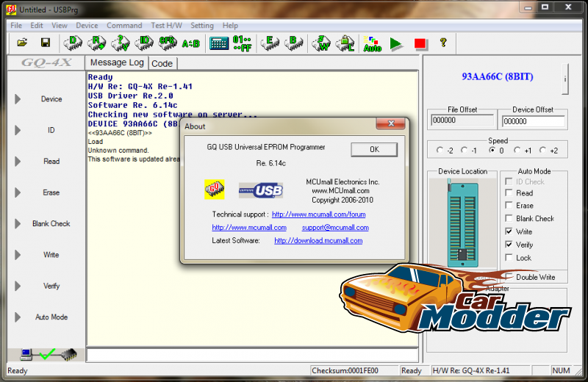Click the USB logo in About dialog

click(x=261, y=190)
